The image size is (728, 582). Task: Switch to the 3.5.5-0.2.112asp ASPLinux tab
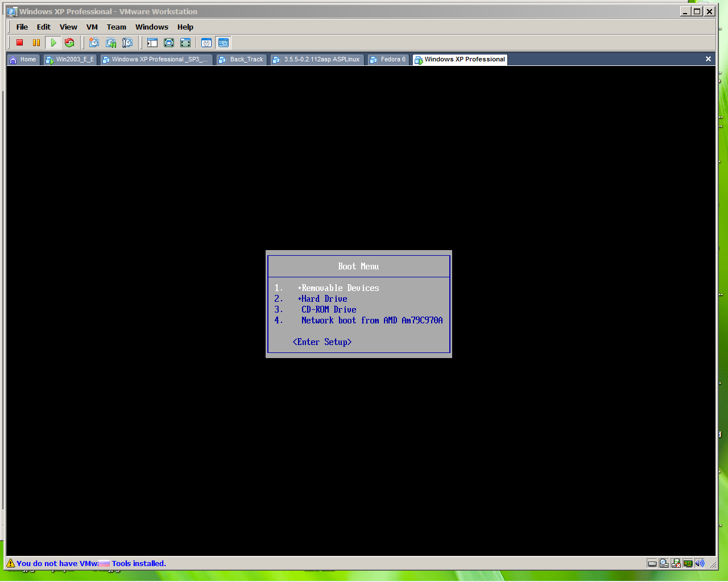317,59
